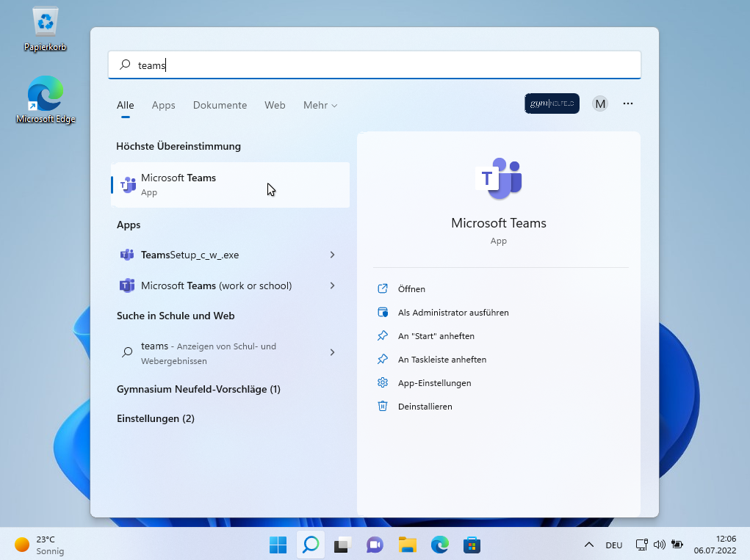Open Microsoft Store from the taskbar
The height and width of the screenshot is (560, 750).
pyautogui.click(x=472, y=545)
